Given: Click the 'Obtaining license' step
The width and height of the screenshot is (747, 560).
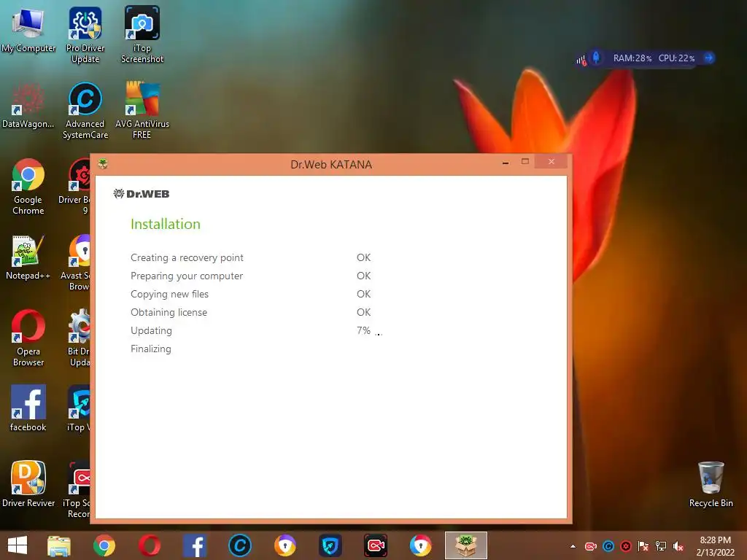Looking at the screenshot, I should click(169, 312).
